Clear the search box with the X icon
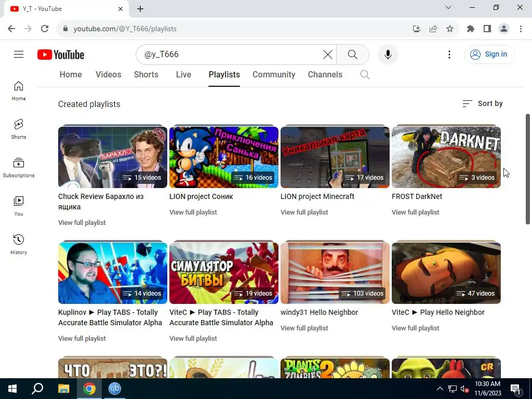This screenshot has height=399, width=532. pos(327,54)
